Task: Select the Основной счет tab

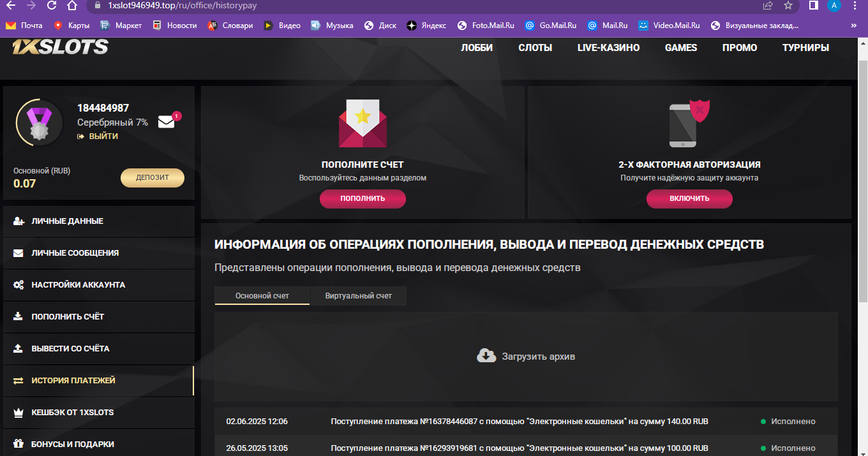Action: point(262,296)
